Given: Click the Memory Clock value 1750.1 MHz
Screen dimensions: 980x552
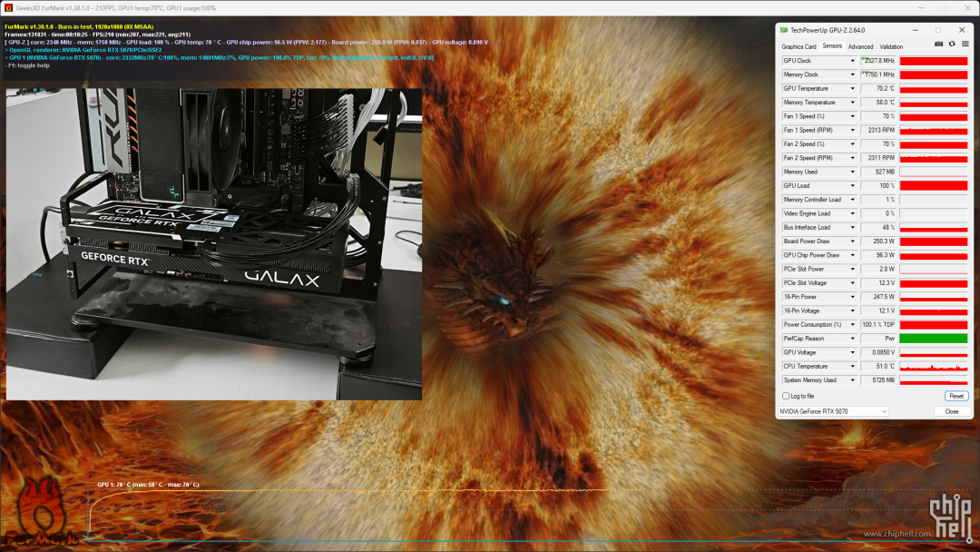Looking at the screenshot, I should 878,74.
